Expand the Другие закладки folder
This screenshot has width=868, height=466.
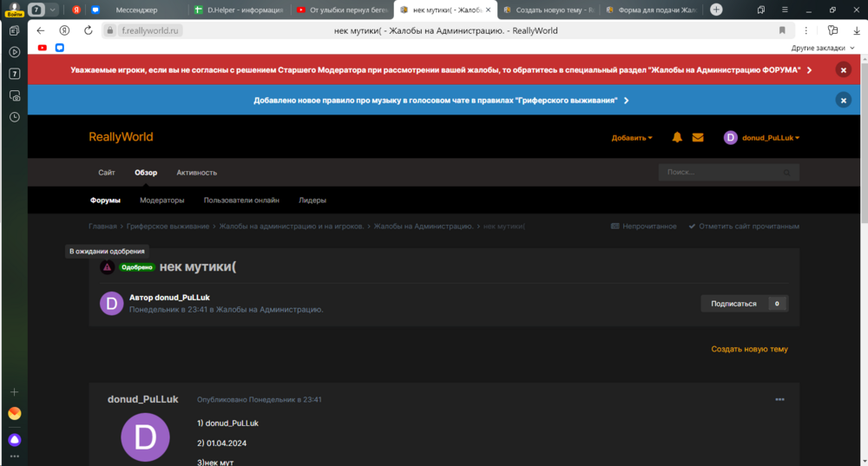[823, 48]
